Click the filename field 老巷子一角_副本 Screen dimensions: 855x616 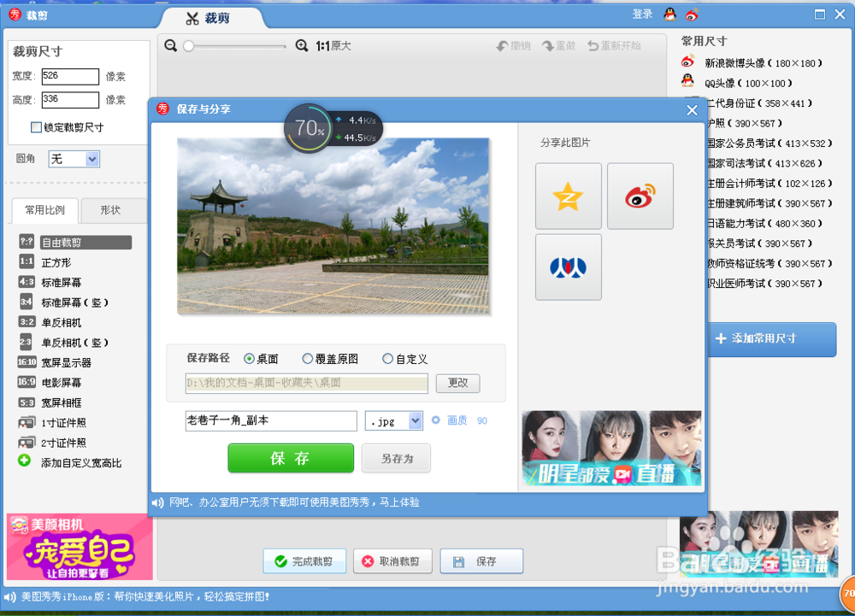click(271, 421)
